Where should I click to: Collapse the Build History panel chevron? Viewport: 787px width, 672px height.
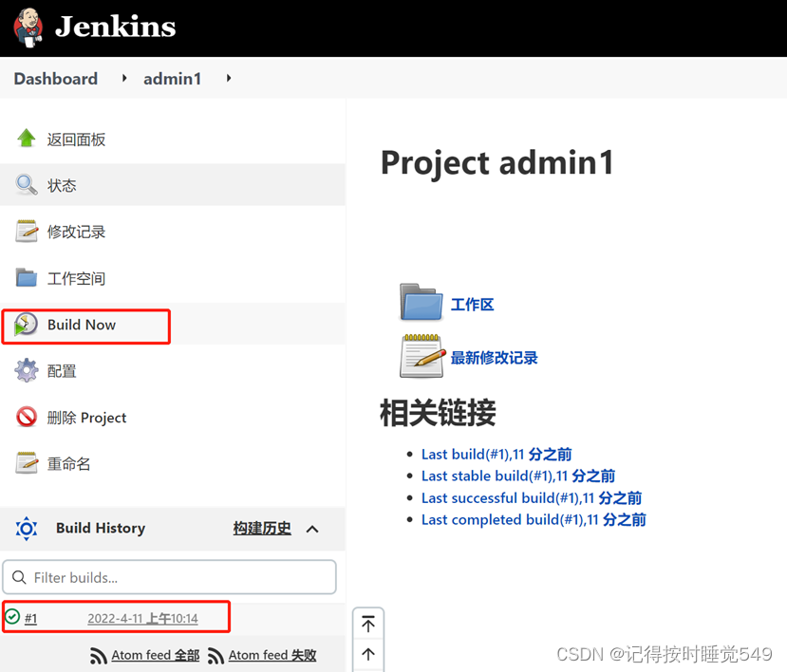click(312, 529)
